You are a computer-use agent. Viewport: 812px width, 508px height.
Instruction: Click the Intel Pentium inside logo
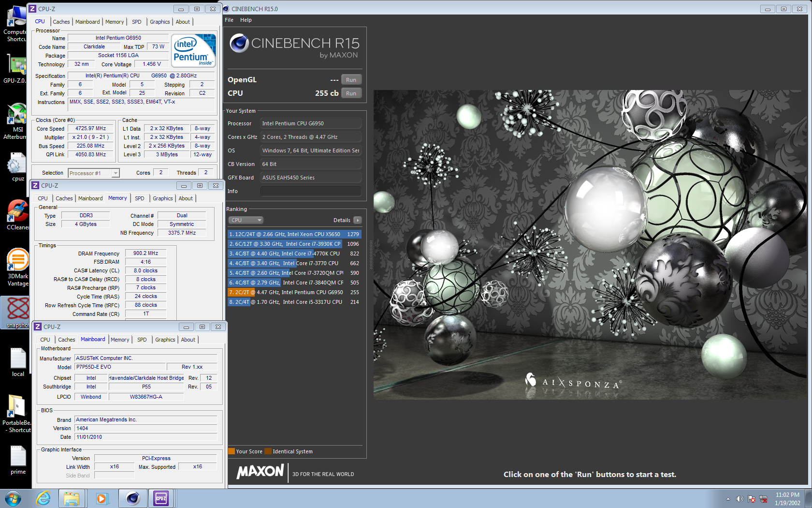[x=194, y=51]
